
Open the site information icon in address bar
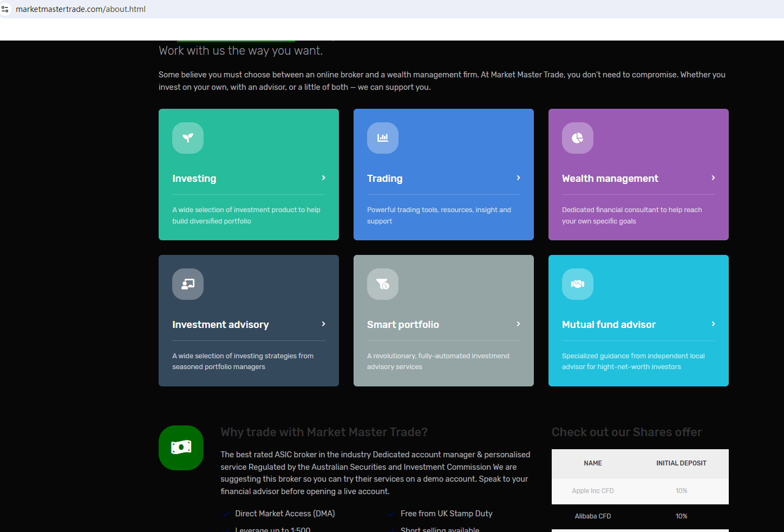5,9
